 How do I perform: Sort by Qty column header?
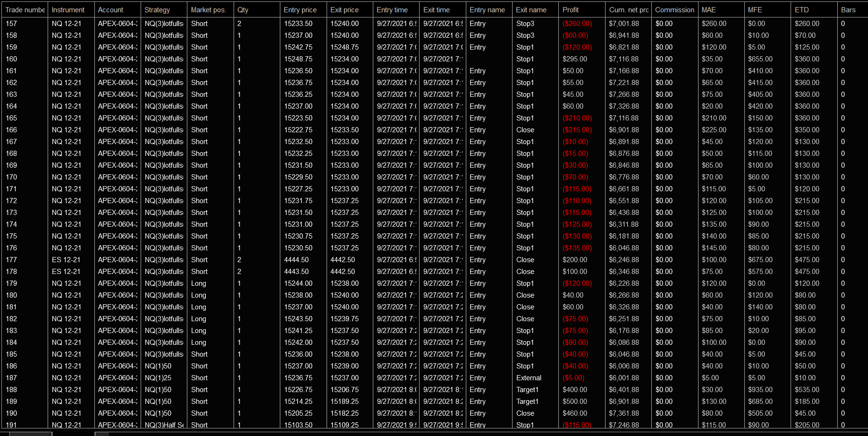click(x=257, y=10)
